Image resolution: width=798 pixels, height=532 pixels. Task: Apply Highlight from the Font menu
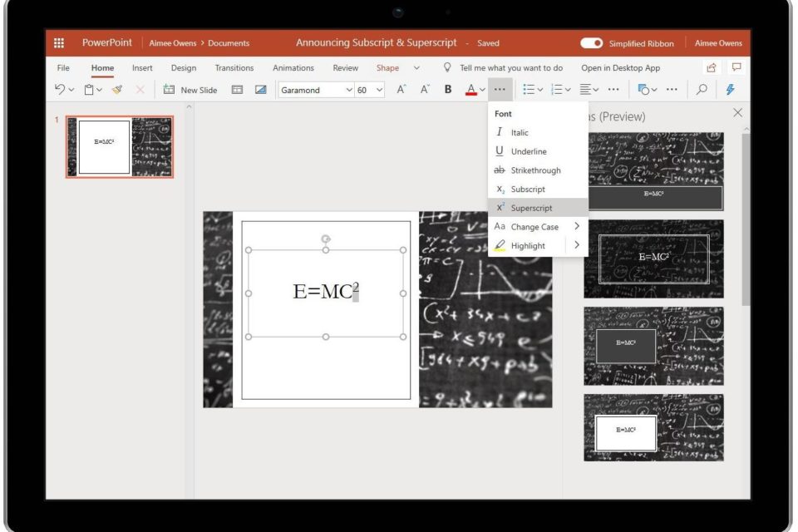coord(527,245)
